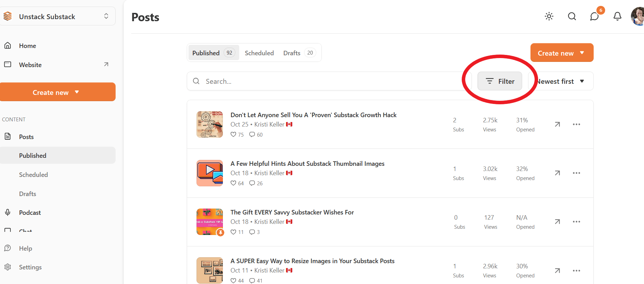Click '2.75k Views' stat on first post
Screen dimensions: 644x284
490,124
